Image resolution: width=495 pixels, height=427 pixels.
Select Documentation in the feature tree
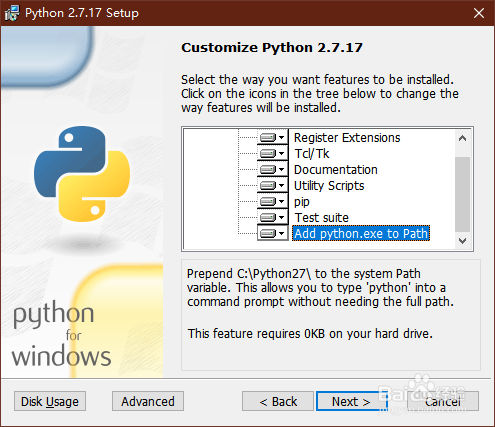(335, 170)
